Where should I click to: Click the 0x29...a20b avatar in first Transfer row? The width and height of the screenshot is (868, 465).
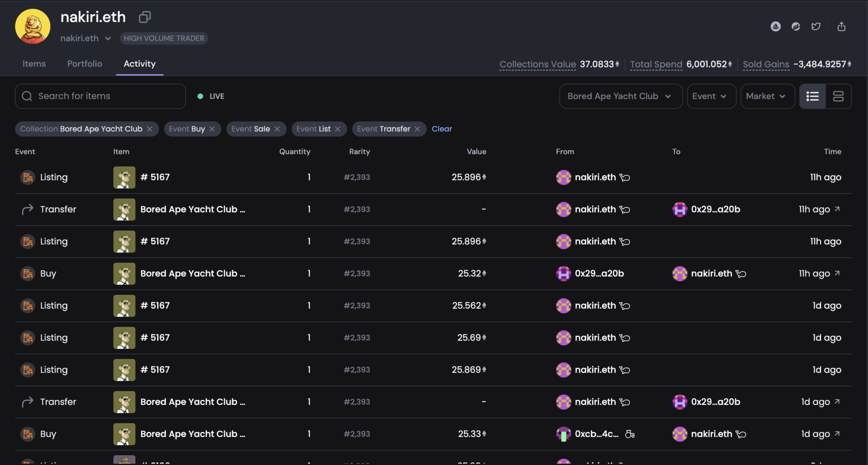pos(679,209)
